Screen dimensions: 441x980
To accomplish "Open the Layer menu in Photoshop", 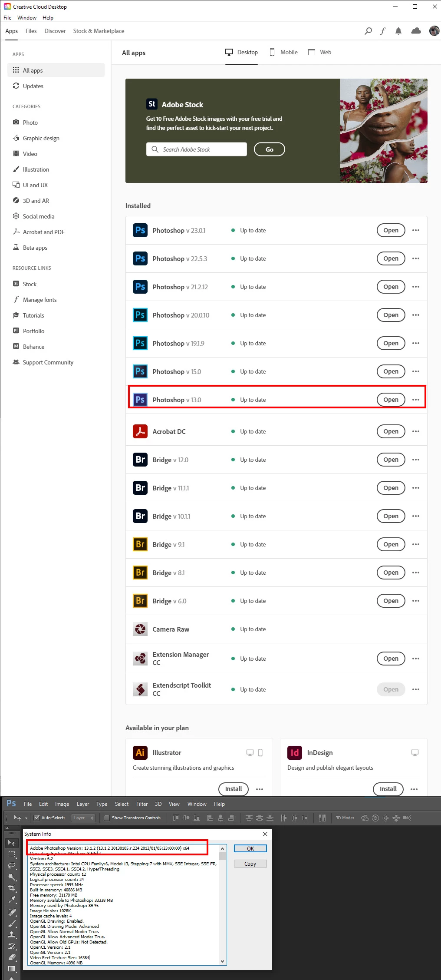I will (83, 804).
